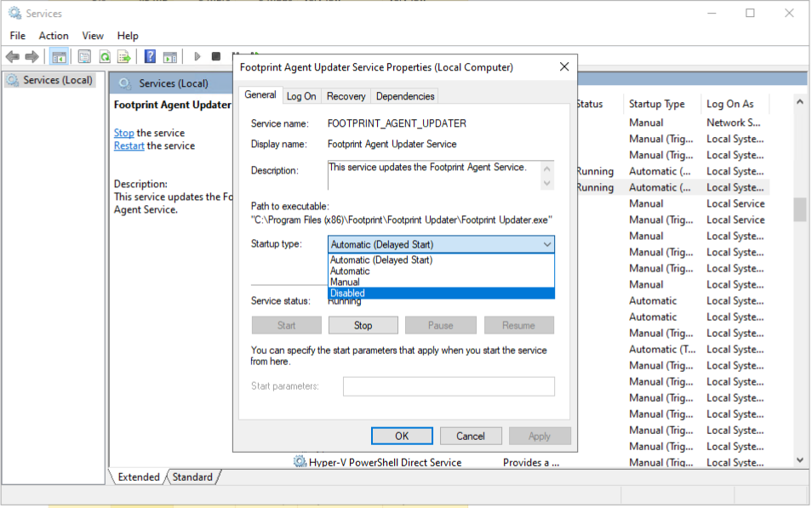
Task: Choose Automatic (Delayed Start) in the dropdown list
Action: 441,260
